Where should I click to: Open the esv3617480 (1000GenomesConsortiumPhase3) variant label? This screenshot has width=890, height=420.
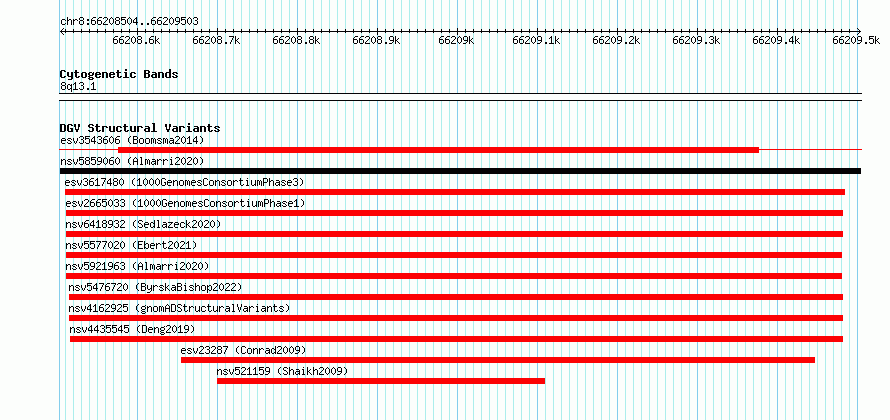[x=184, y=182]
